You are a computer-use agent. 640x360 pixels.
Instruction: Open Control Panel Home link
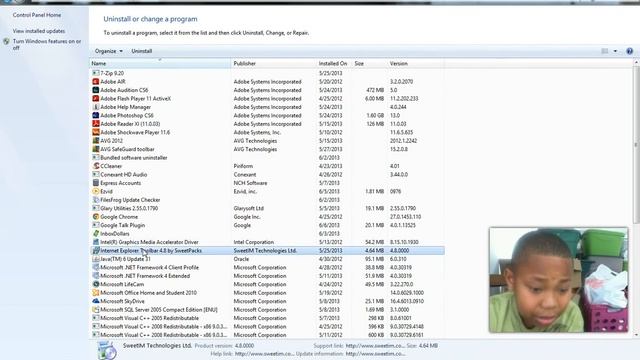(x=37, y=15)
